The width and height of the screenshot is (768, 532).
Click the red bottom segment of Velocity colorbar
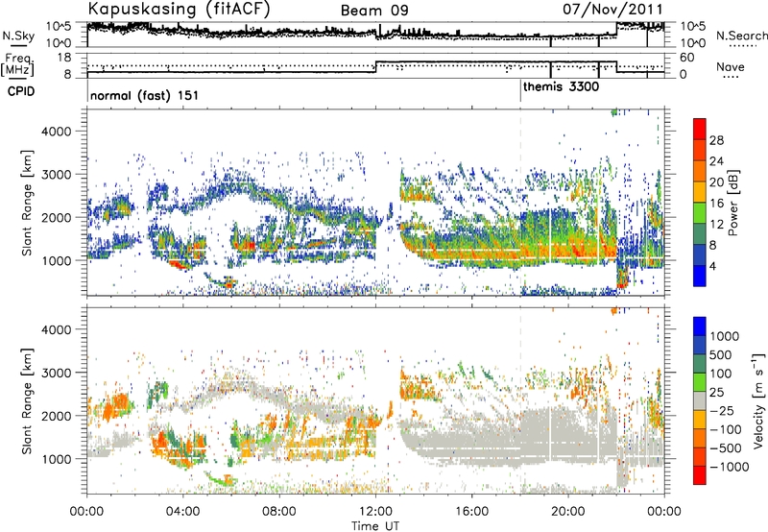point(700,475)
